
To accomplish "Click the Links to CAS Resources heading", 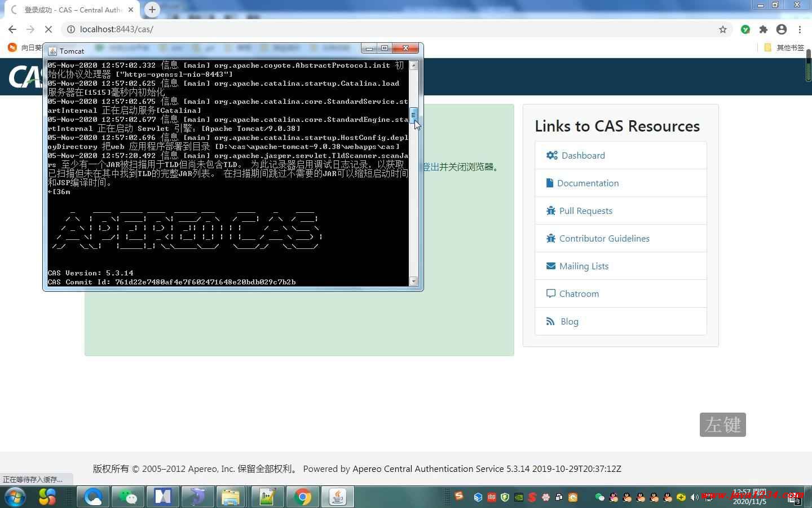I will point(617,126).
